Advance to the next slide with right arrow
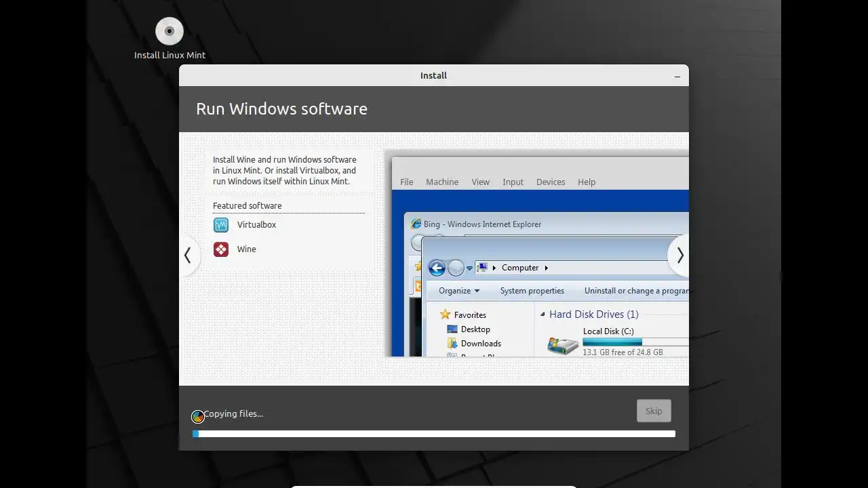 coord(679,256)
